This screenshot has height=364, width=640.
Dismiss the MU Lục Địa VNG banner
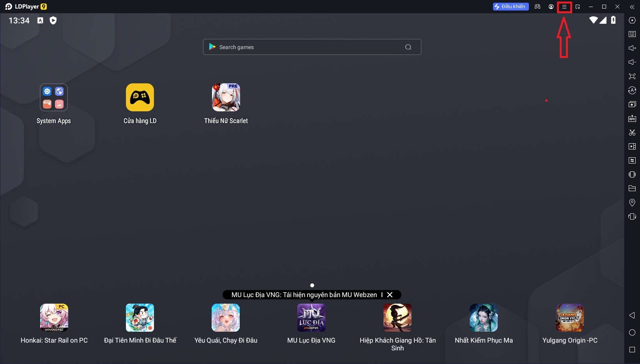(390, 295)
